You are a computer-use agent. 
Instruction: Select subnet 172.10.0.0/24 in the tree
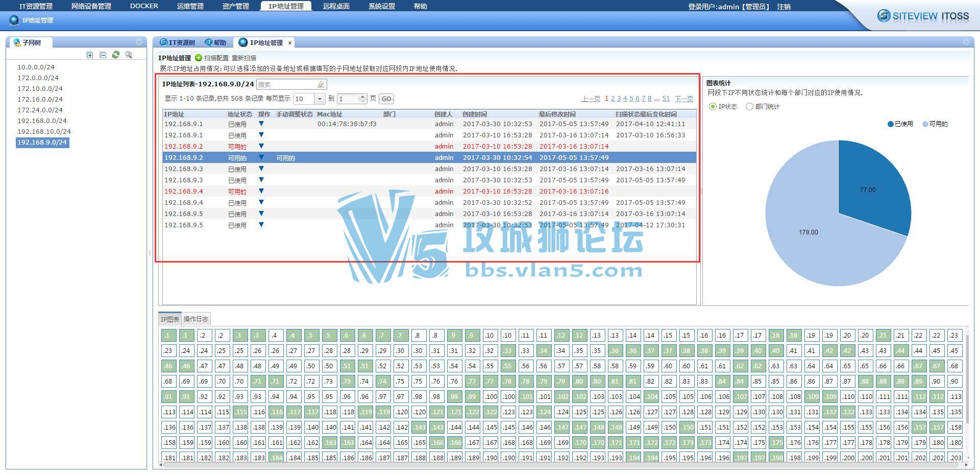pyautogui.click(x=40, y=88)
